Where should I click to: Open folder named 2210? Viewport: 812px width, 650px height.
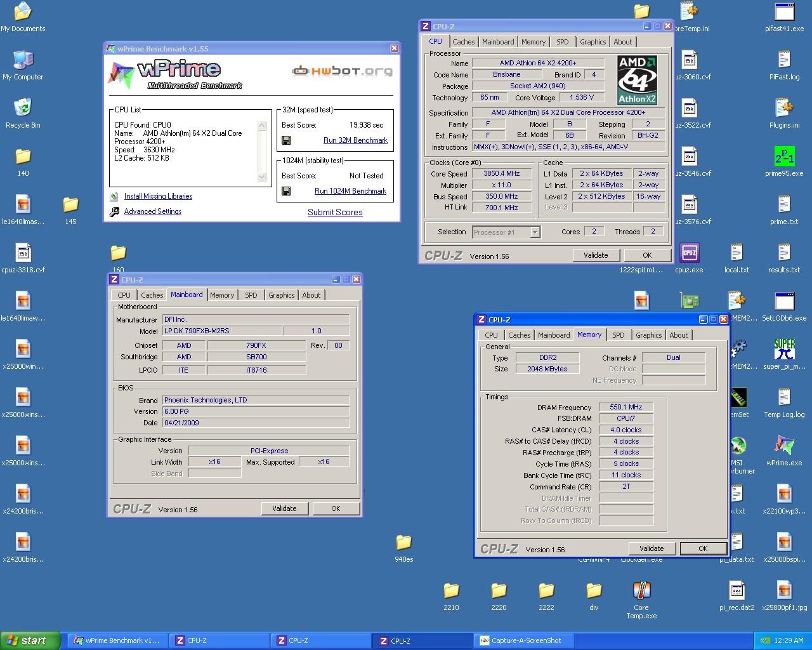coord(451,596)
